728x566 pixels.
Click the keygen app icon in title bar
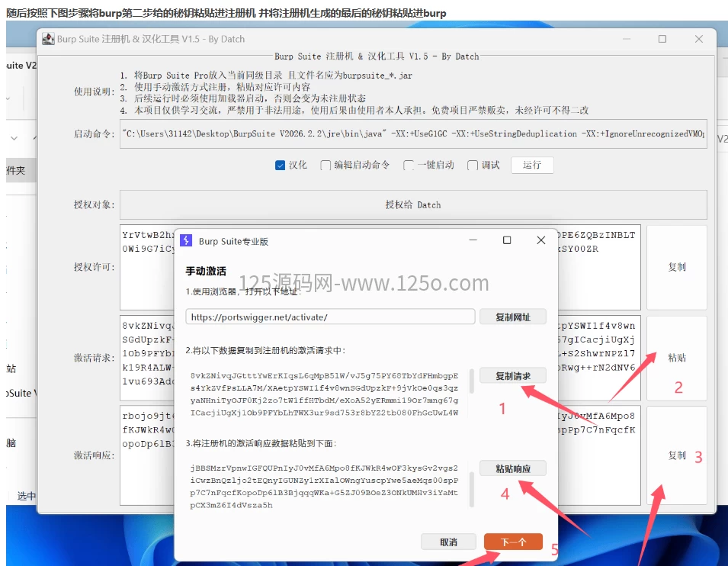[x=48, y=39]
